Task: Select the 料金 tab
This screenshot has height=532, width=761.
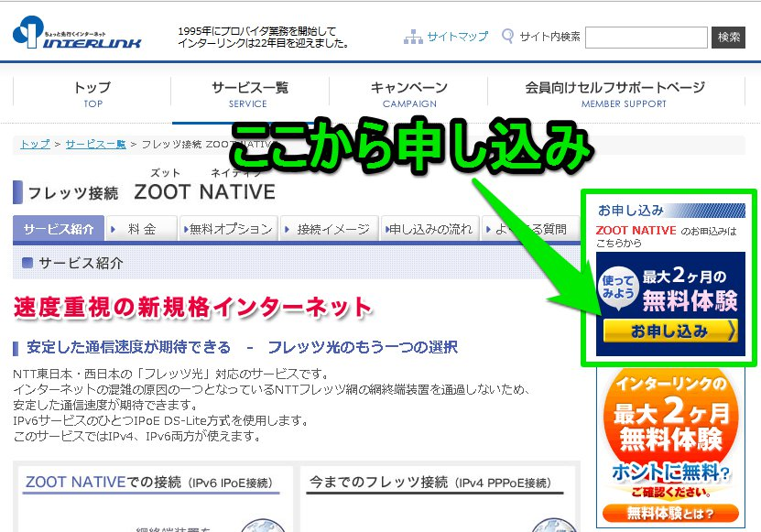Action: tap(141, 229)
